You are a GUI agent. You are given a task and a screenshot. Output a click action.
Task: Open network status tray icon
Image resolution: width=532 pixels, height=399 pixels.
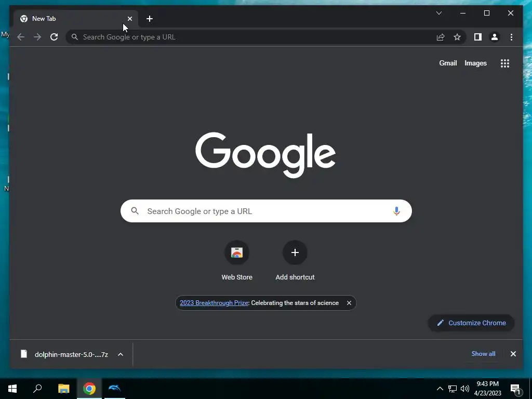point(453,389)
